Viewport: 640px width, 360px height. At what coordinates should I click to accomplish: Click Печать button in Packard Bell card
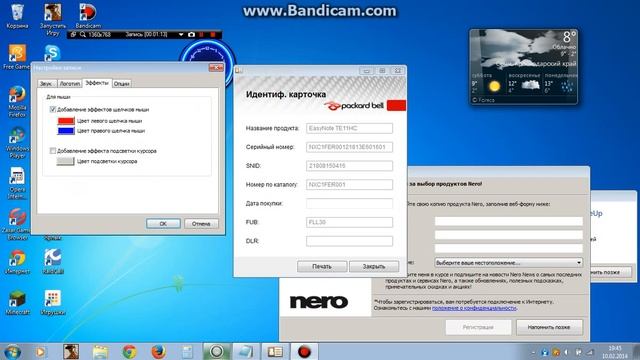tap(322, 266)
